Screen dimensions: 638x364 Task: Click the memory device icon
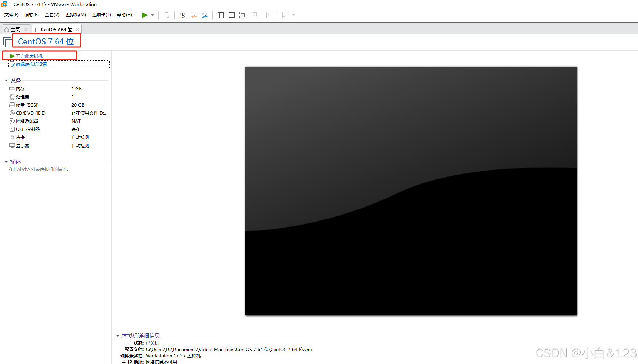click(12, 89)
